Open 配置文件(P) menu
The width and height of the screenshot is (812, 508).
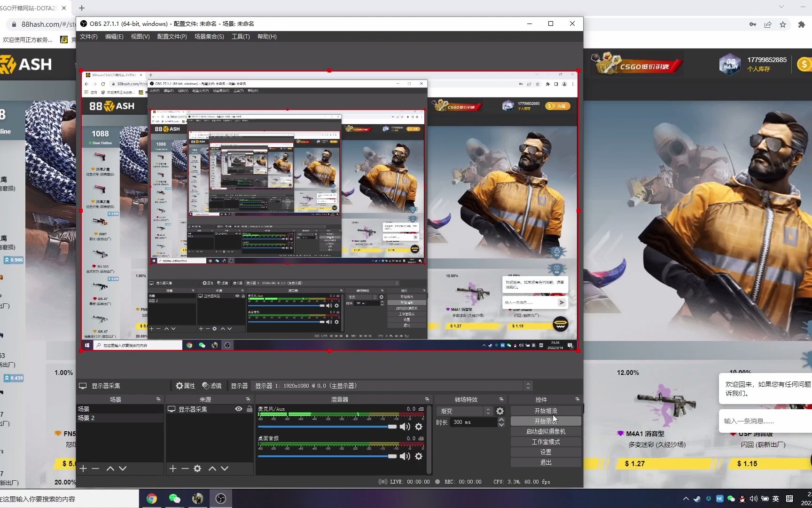pyautogui.click(x=172, y=37)
